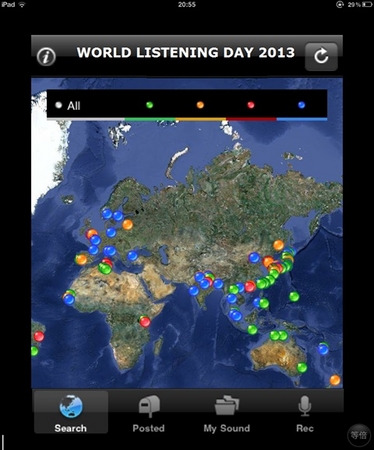The width and height of the screenshot is (374, 450).
Task: Select the green pin in southeast Australia
Action: coord(302,368)
